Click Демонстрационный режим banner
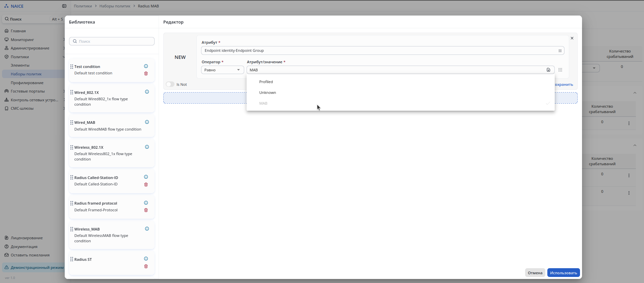Screen dimensions: 644x283 coord(34,268)
